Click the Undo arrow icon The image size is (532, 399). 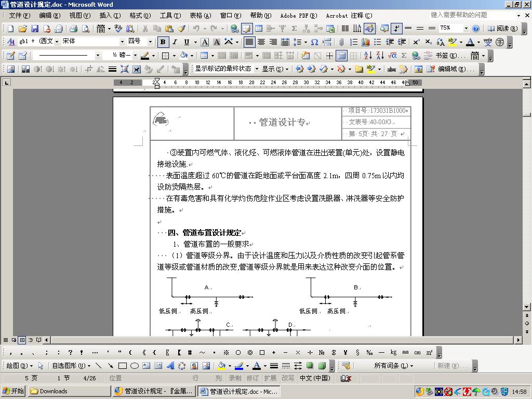click(196, 29)
